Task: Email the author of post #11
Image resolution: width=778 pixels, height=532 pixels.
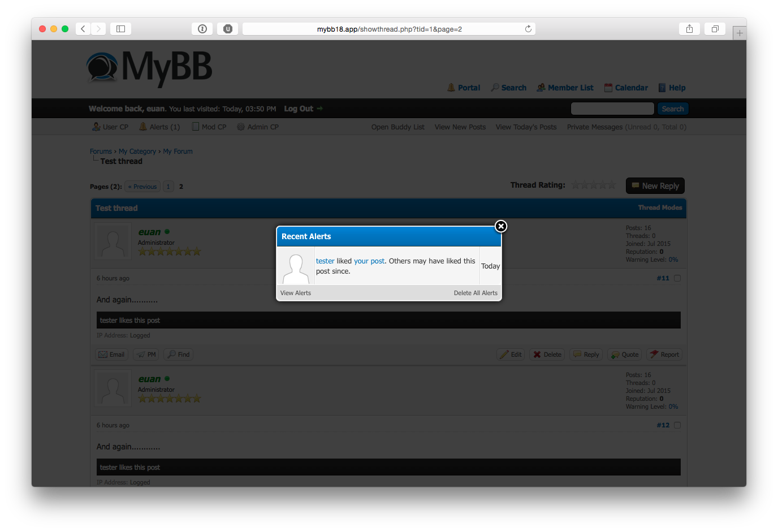Action: pyautogui.click(x=112, y=354)
